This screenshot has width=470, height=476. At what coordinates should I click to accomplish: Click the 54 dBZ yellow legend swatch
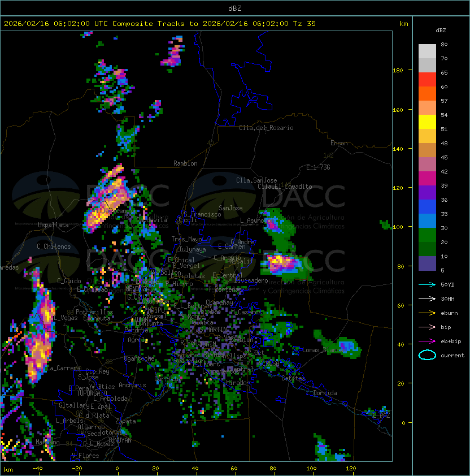[427, 122]
